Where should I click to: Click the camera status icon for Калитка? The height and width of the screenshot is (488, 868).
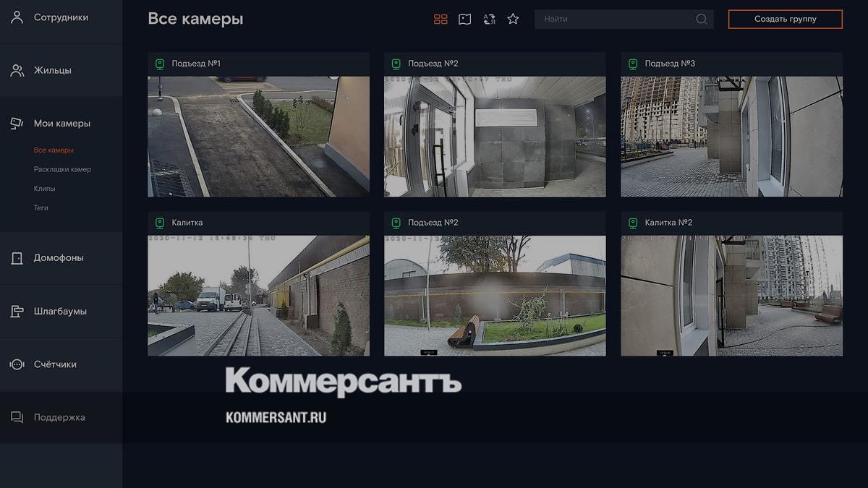pos(160,223)
